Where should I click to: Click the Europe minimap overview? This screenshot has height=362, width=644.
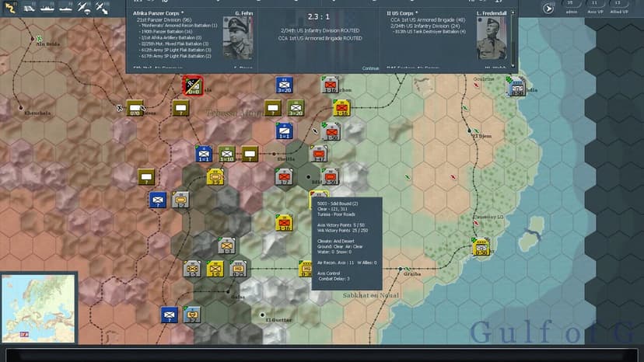tap(38, 308)
